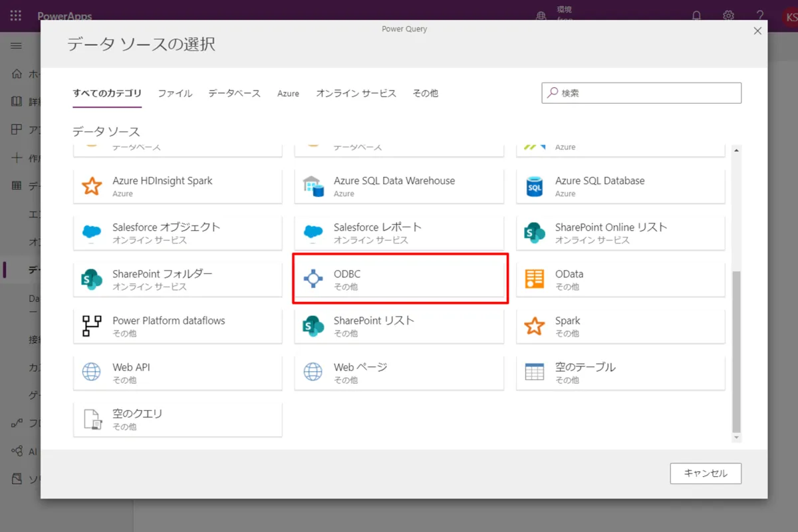This screenshot has height=532, width=798.
Task: Choose the Salesforce オブジェクト data source
Action: (177, 232)
